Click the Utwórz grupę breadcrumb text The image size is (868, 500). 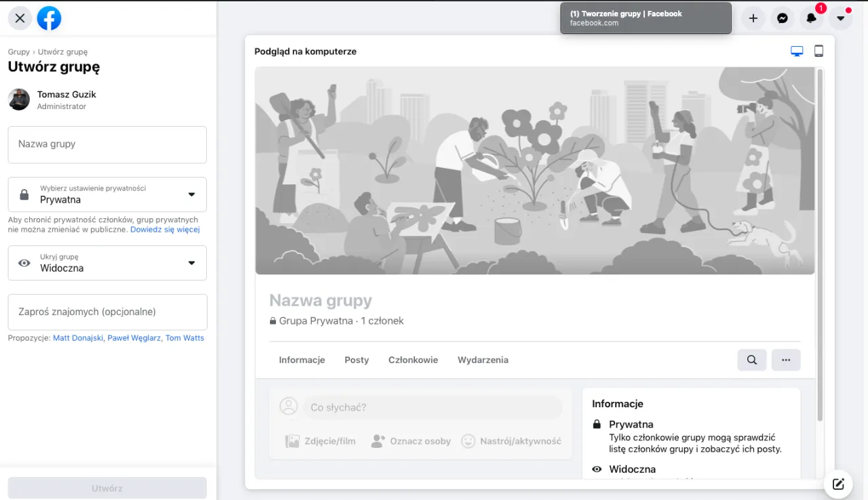click(x=63, y=52)
